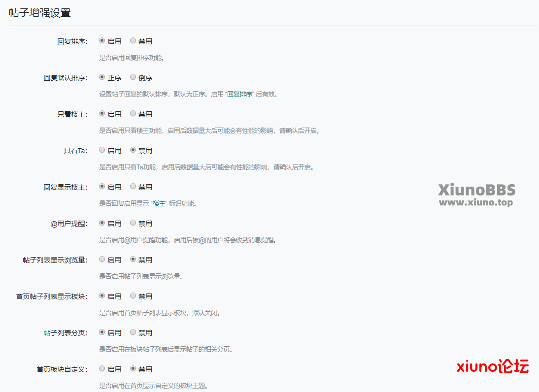Screen dimensions: 539x392
Task: Enable 帖子列表分页 option
Action: [102, 332]
